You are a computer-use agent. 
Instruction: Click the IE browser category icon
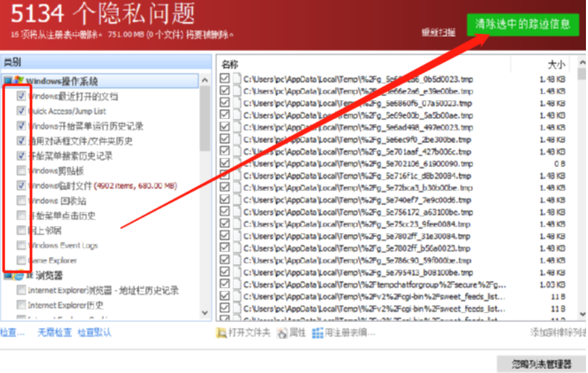click(18, 276)
